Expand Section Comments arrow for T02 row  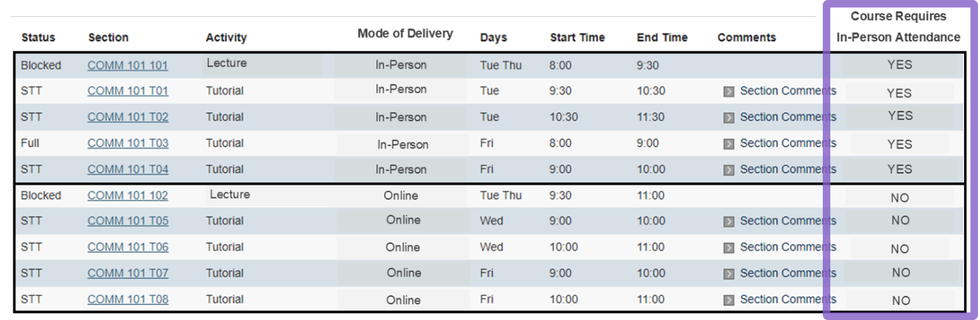[728, 118]
